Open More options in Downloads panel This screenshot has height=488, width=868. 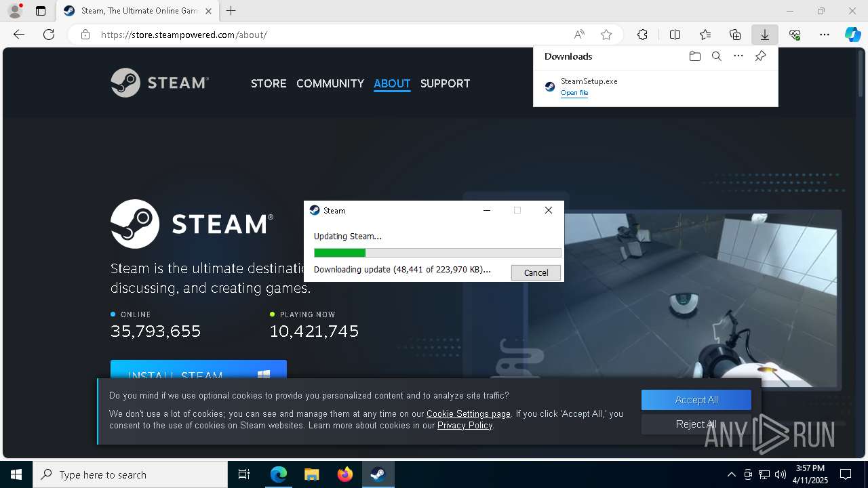click(738, 56)
